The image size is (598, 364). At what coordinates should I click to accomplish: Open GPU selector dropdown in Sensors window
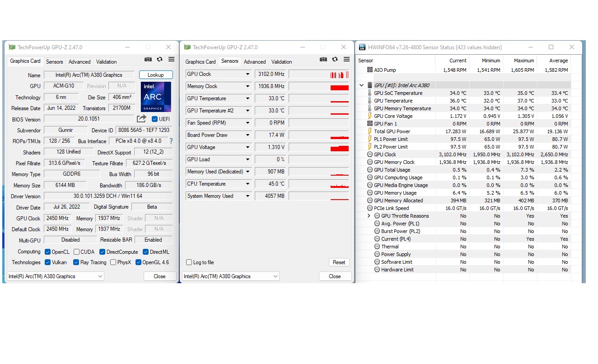coord(231,276)
